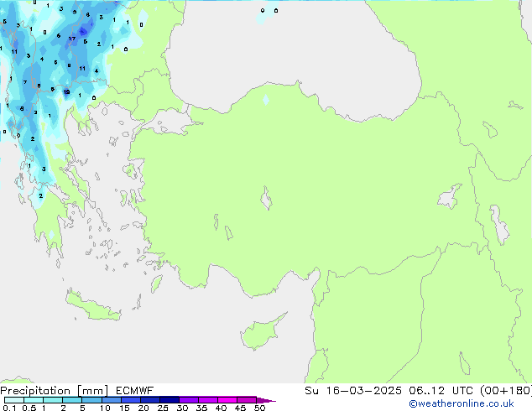Click the 20–25 mm legend color box
The height and width of the screenshot is (411, 532).
[x=149, y=400]
